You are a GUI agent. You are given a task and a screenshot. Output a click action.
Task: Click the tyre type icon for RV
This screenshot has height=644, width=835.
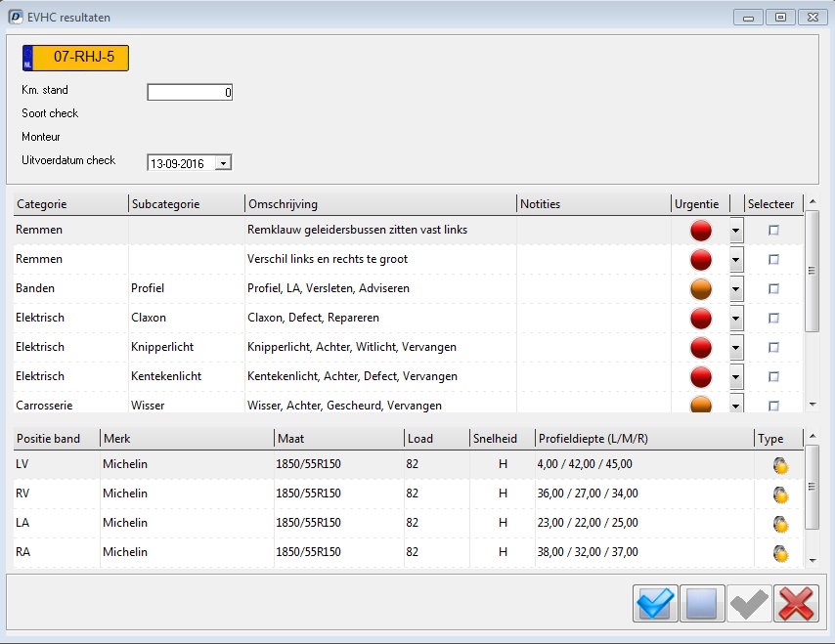(x=780, y=494)
